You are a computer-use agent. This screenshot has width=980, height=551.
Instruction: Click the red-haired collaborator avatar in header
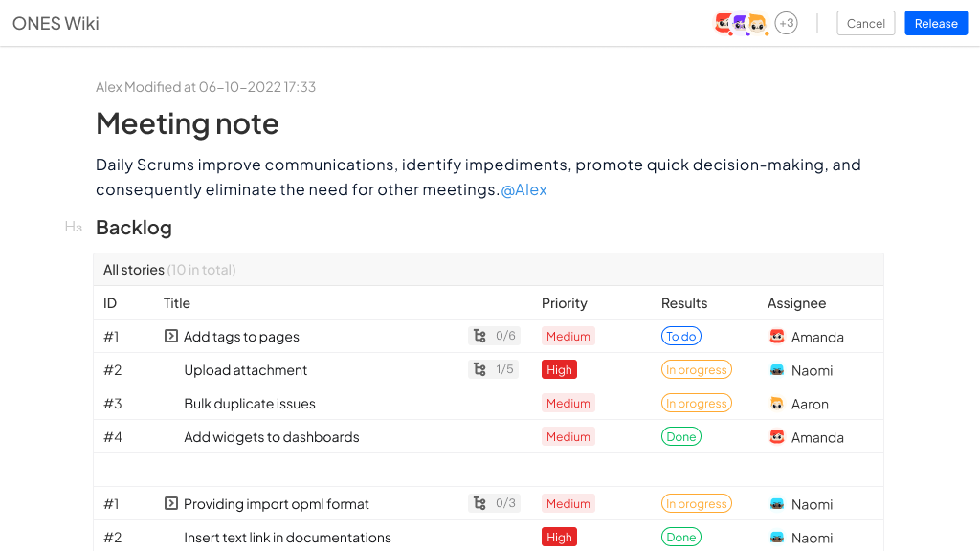click(x=724, y=24)
